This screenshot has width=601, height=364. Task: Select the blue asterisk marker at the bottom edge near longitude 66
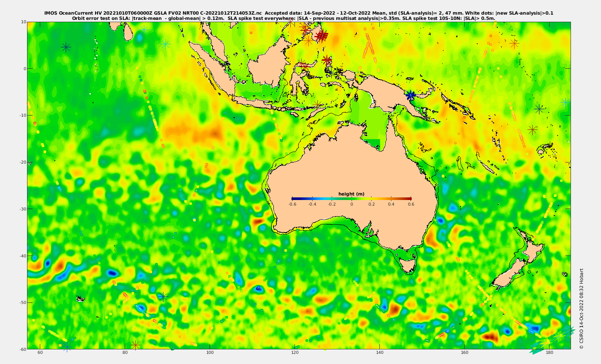[x=67, y=346]
